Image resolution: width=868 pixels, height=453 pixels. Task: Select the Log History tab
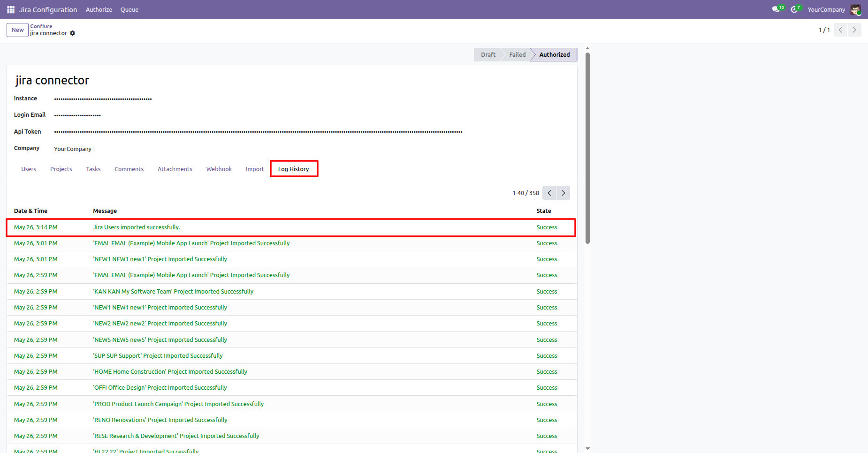coord(294,169)
